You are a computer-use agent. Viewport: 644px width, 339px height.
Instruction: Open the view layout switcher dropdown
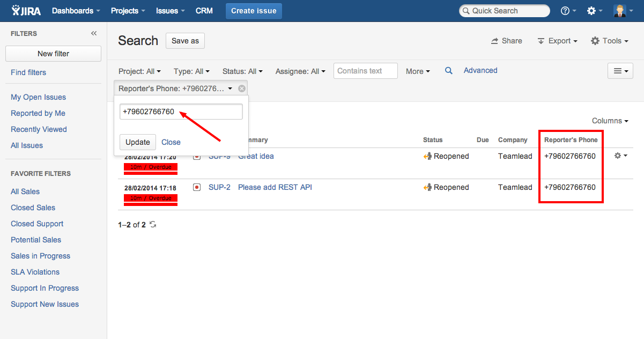click(620, 71)
